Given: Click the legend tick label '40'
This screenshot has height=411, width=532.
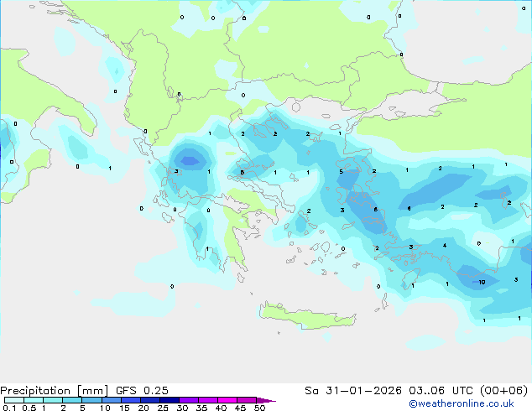Looking at the screenshot, I should 221,408.
